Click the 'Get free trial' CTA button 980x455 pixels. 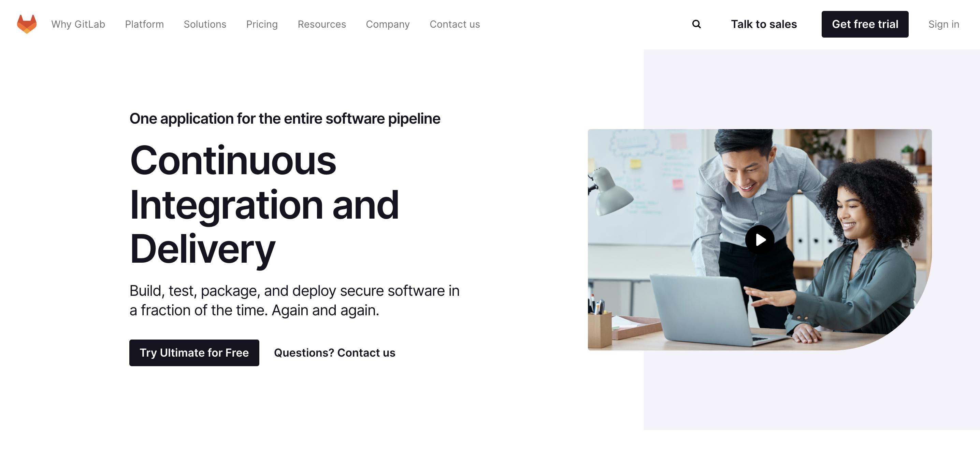865,24
